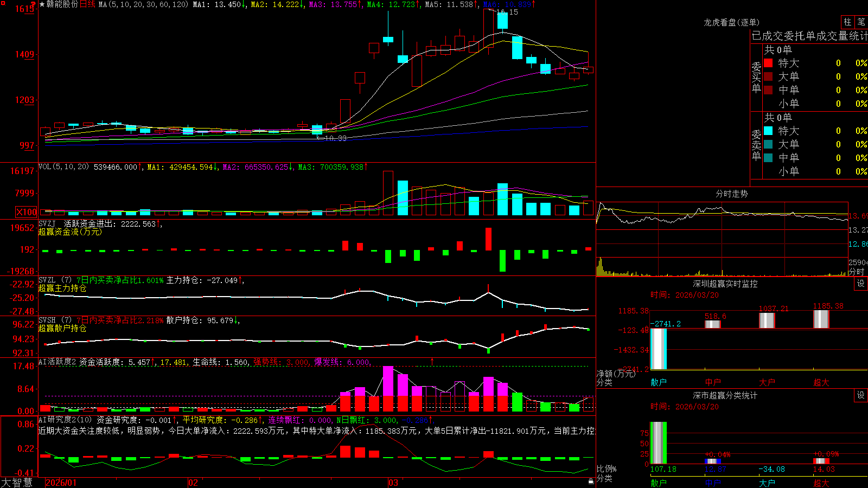
Task: Click the star icon before 赣能股份
Action: (42, 4)
